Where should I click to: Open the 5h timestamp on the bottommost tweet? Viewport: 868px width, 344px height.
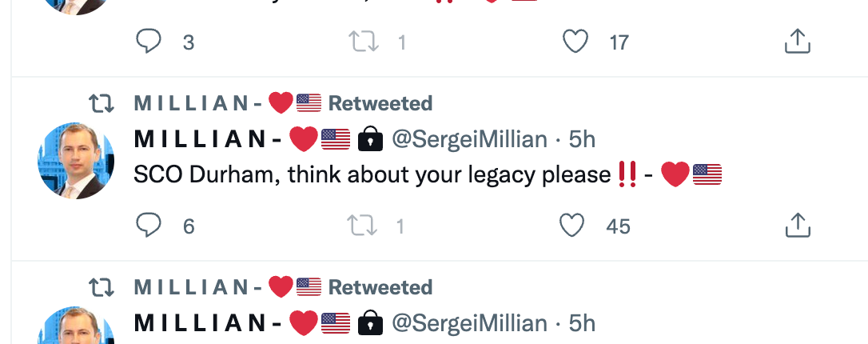pos(582,324)
